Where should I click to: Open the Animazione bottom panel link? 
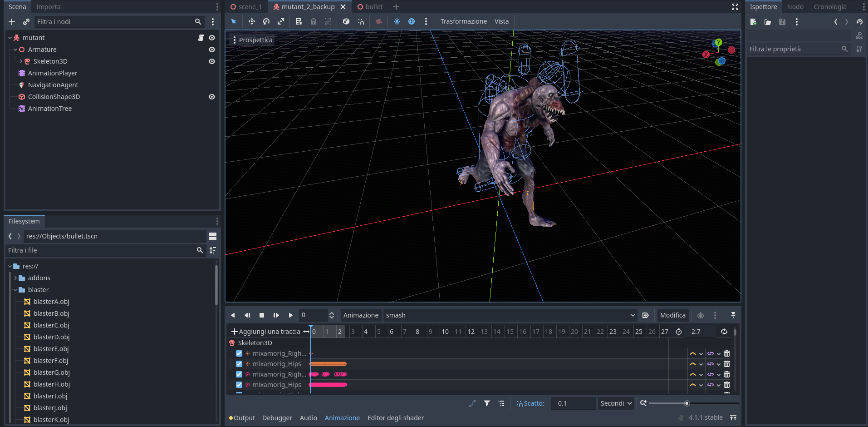[342, 417]
